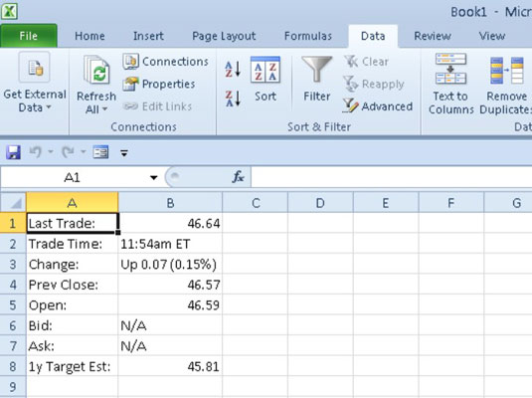Click the Insert Function fx button
The width and height of the screenshot is (532, 398).
tap(238, 177)
